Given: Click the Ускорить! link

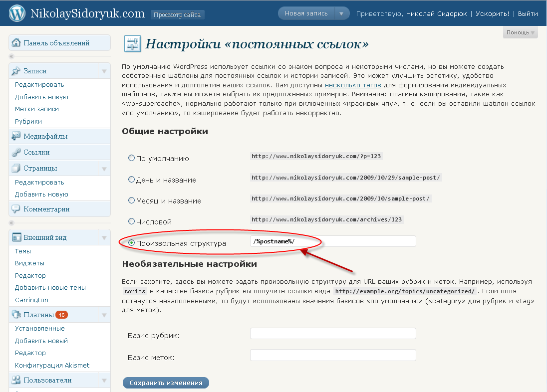Looking at the screenshot, I should 492,13.
